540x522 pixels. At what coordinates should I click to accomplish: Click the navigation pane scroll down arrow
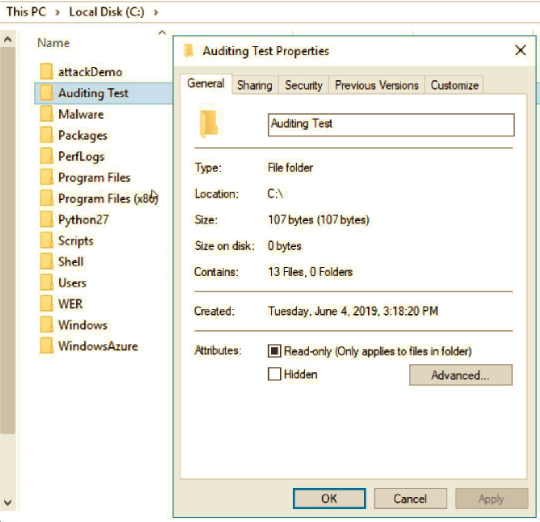point(8,502)
